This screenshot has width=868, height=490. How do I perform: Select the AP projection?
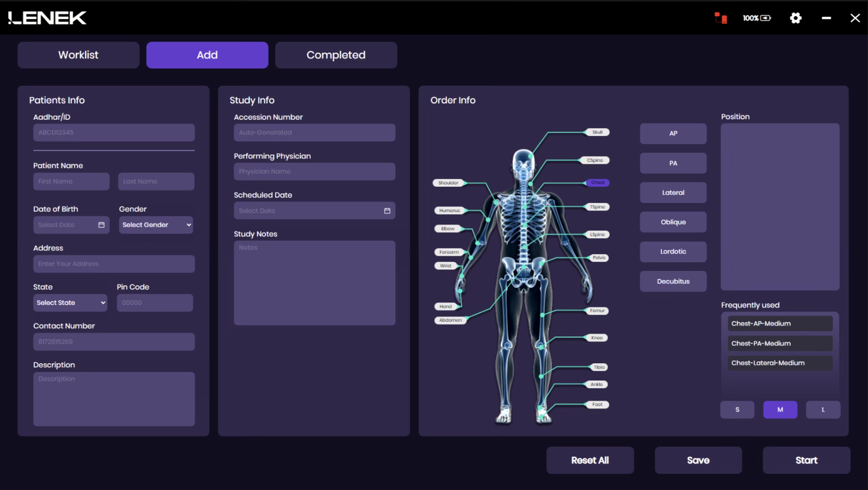tap(673, 133)
